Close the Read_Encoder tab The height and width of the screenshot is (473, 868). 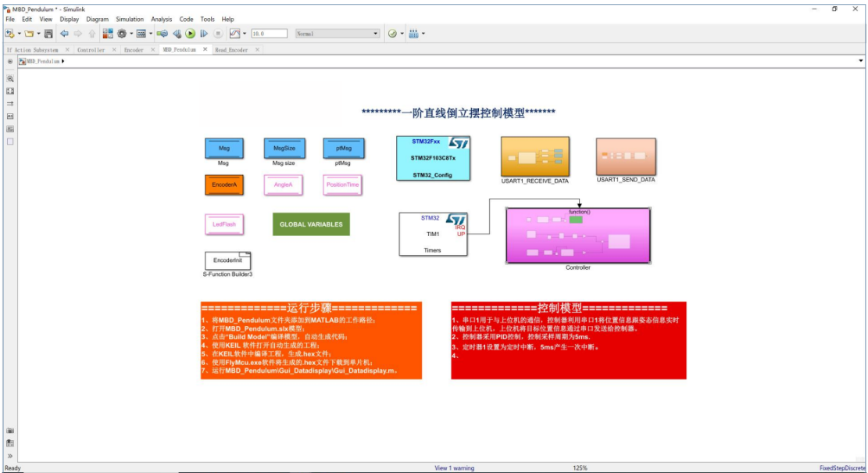pos(257,50)
